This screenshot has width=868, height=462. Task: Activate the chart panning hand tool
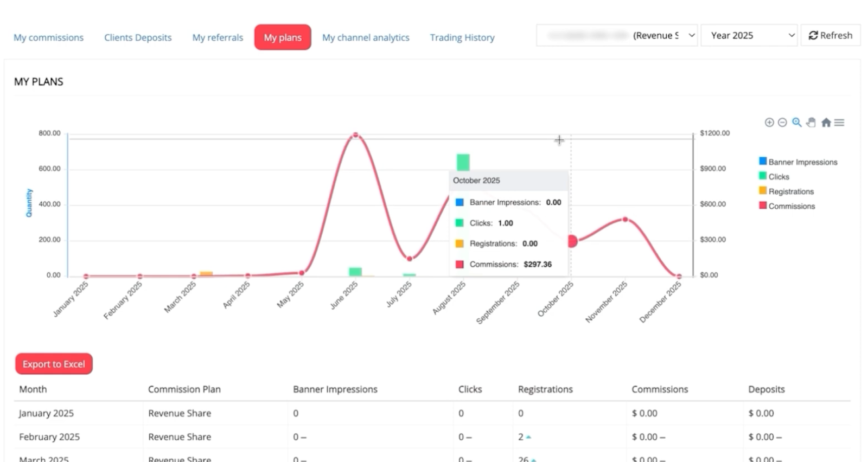click(x=811, y=123)
